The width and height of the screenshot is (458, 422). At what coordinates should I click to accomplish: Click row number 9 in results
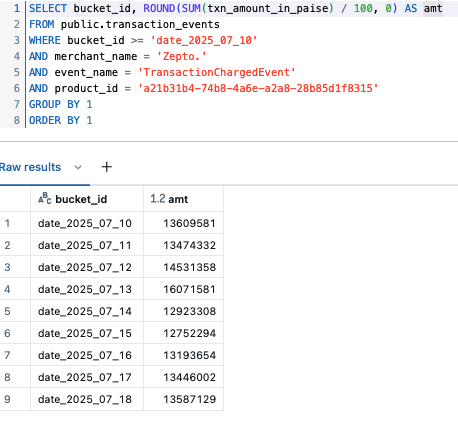coord(7,399)
